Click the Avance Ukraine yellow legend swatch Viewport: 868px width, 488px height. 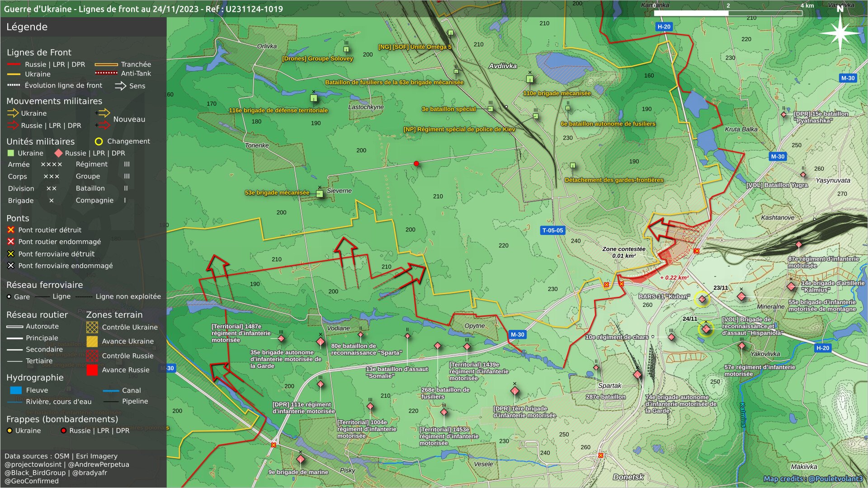pyautogui.click(x=92, y=341)
